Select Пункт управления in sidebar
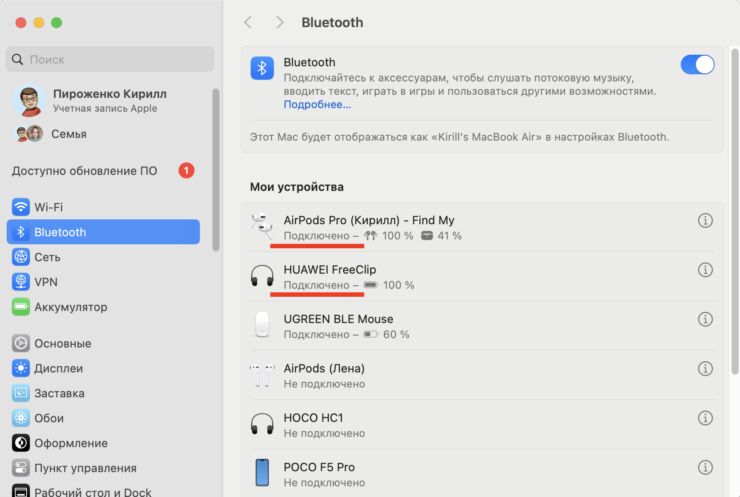 [x=84, y=468]
